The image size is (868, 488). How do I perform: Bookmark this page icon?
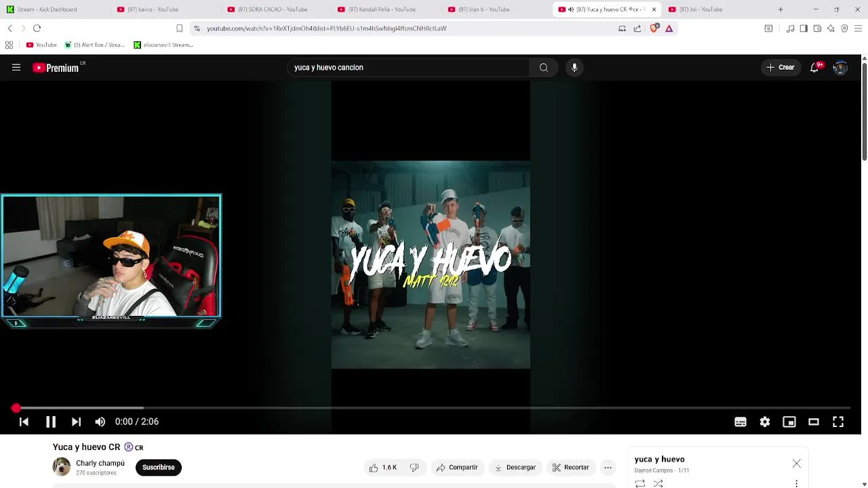tap(179, 28)
